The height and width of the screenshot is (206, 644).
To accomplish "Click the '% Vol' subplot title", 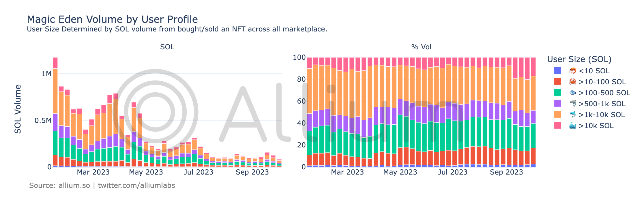I will [421, 47].
